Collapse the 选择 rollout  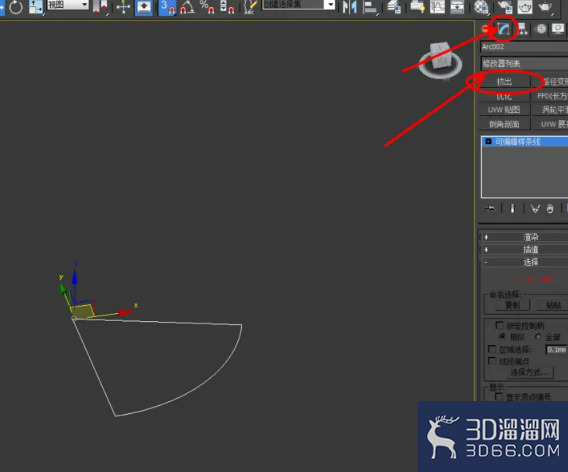pyautogui.click(x=524, y=262)
